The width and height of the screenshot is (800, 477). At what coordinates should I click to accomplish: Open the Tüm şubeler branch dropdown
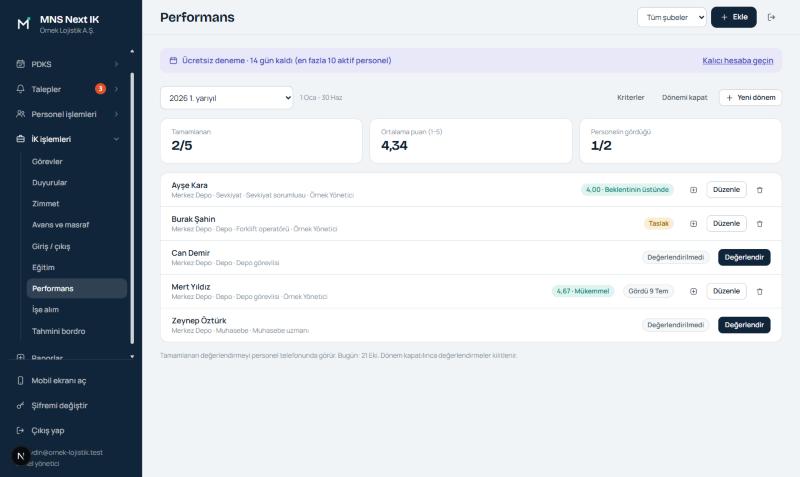[671, 17]
